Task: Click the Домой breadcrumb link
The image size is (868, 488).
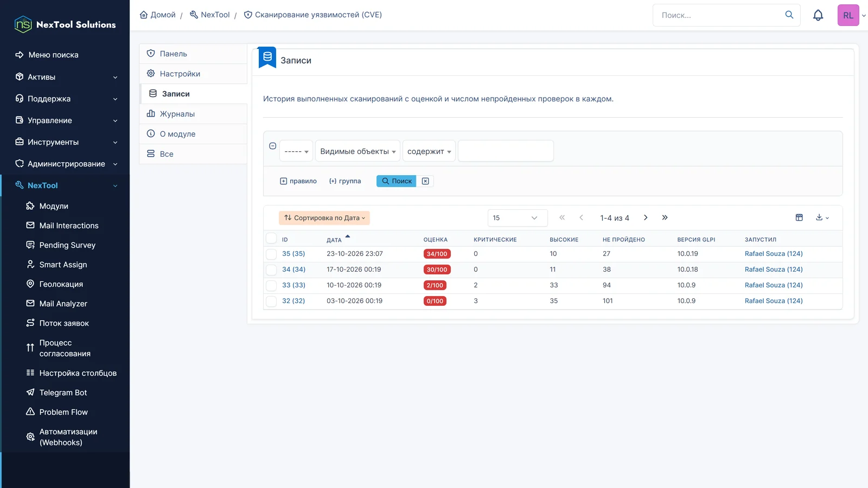Action: [x=157, y=15]
